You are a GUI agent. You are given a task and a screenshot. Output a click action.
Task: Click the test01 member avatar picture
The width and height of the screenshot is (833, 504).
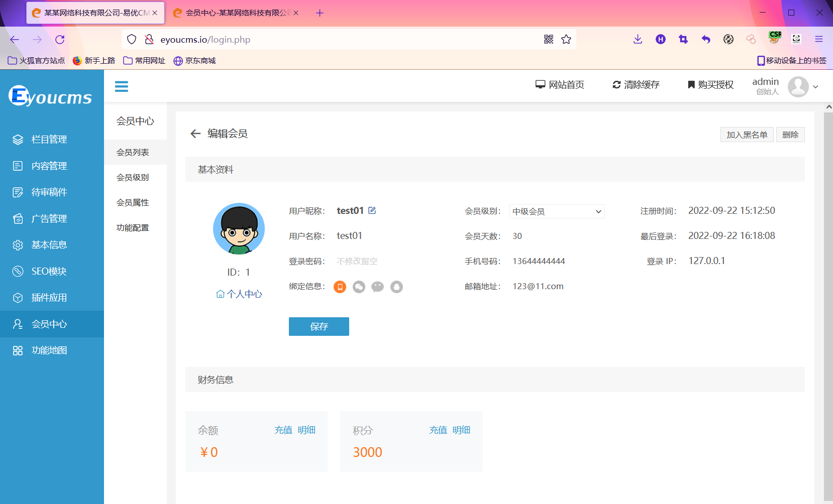pos(239,228)
